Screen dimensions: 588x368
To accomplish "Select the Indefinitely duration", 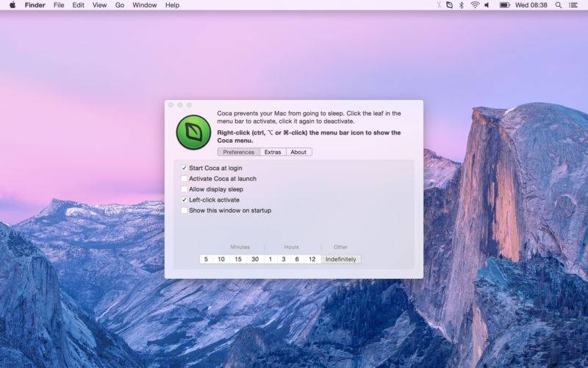I will point(341,259).
